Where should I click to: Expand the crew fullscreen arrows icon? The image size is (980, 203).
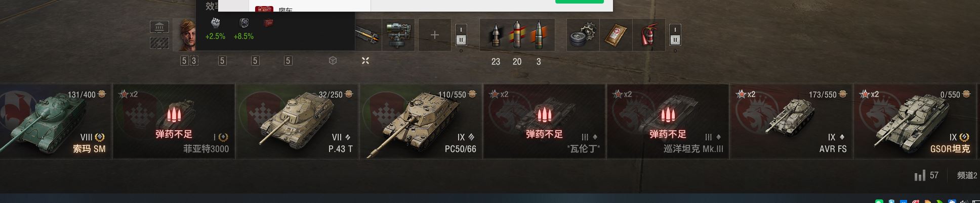pos(365,61)
